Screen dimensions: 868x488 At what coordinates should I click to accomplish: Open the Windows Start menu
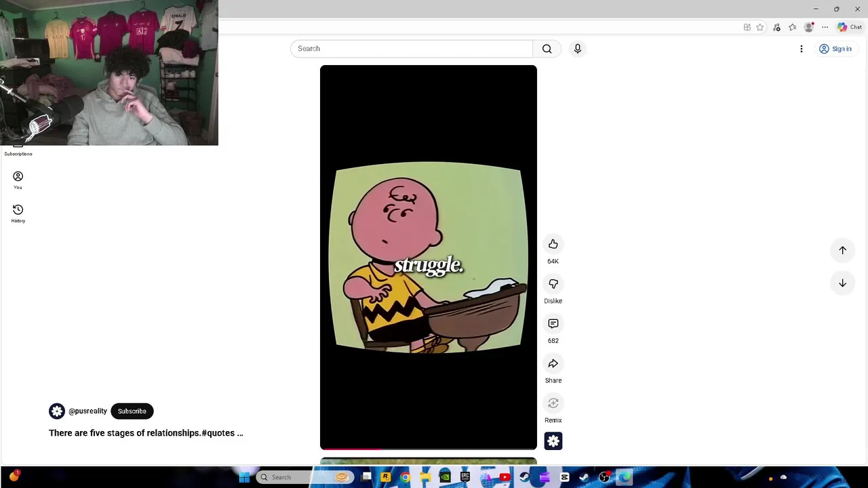pos(244,477)
